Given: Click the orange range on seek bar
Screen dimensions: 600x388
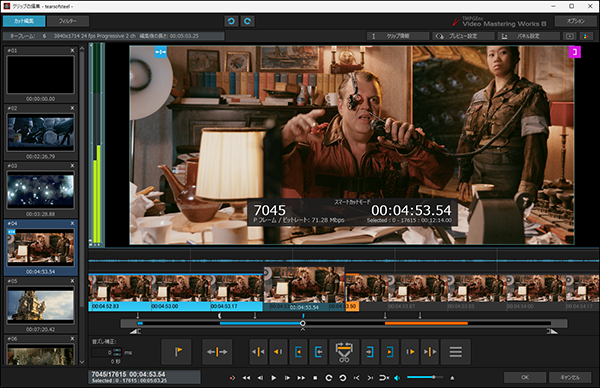Looking at the screenshot, I should tap(426, 323).
